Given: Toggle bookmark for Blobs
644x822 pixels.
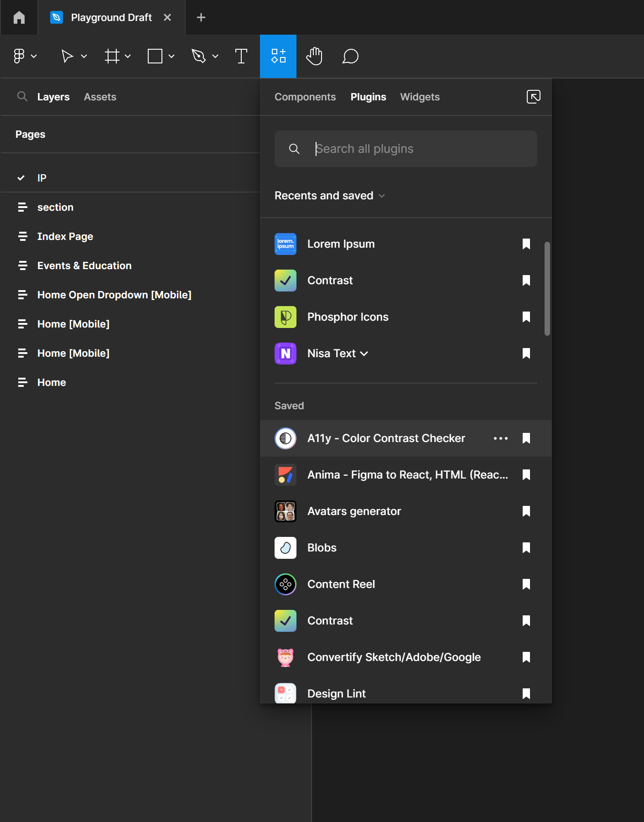Looking at the screenshot, I should (526, 548).
